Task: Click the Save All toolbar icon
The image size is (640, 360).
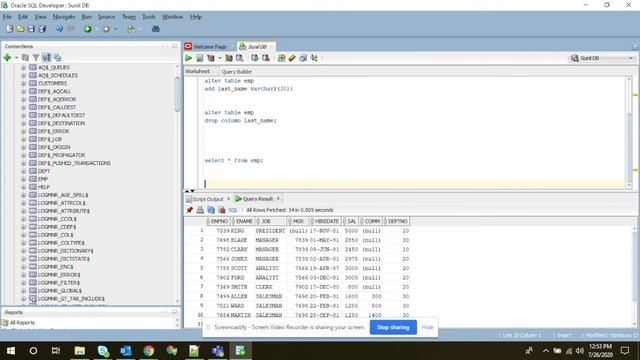Action: [42, 29]
